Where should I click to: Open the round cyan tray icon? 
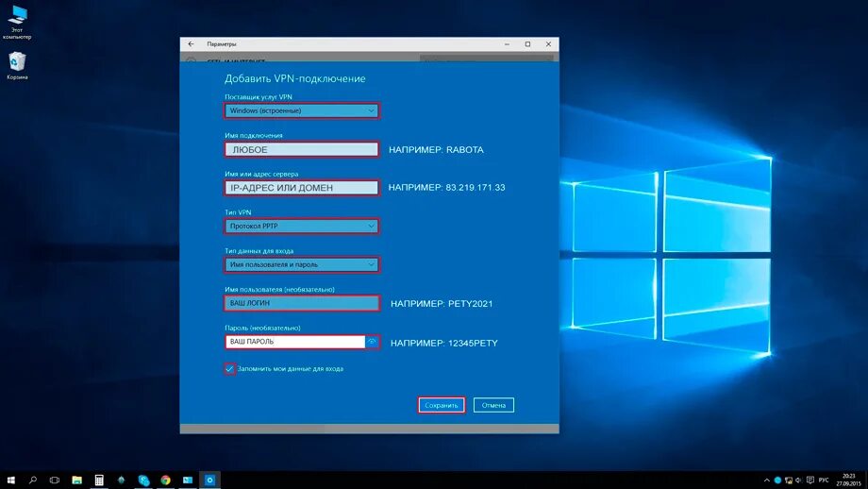(777, 481)
